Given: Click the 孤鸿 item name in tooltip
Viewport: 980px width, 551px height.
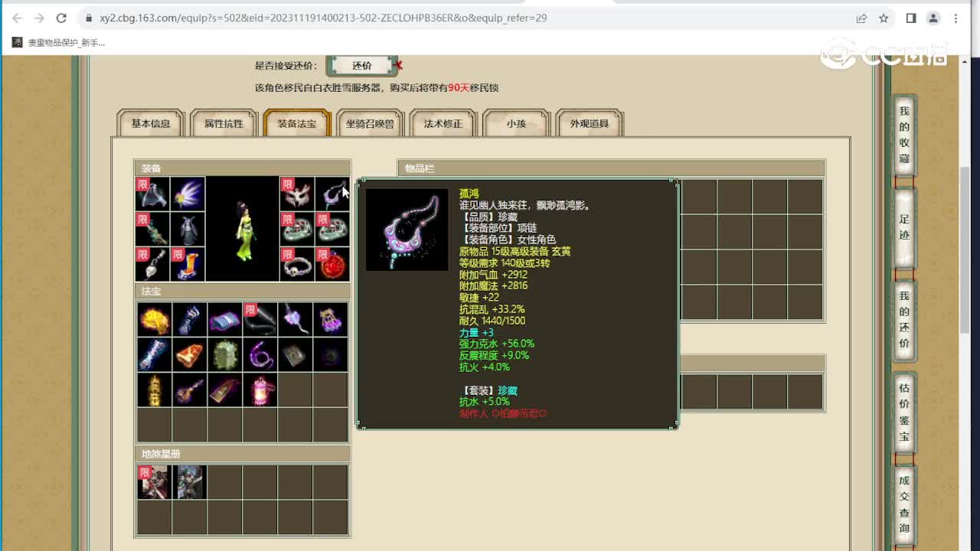Looking at the screenshot, I should click(469, 194).
